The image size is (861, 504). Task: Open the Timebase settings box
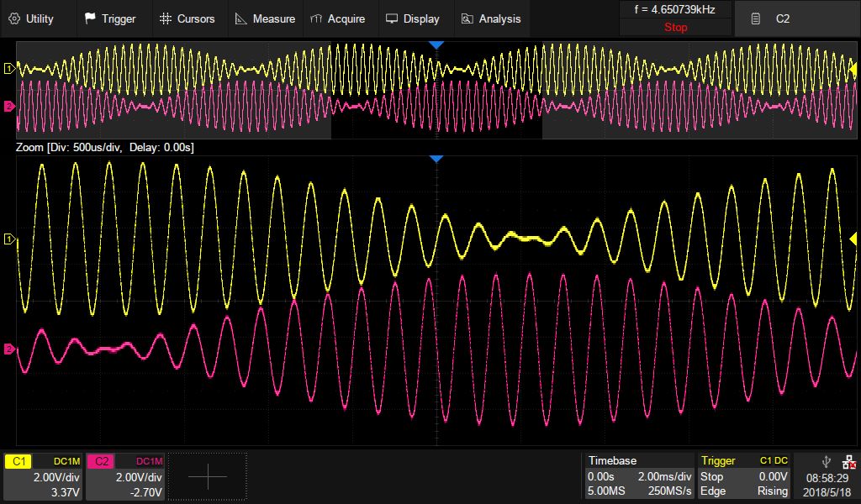pyautogui.click(x=640, y=476)
